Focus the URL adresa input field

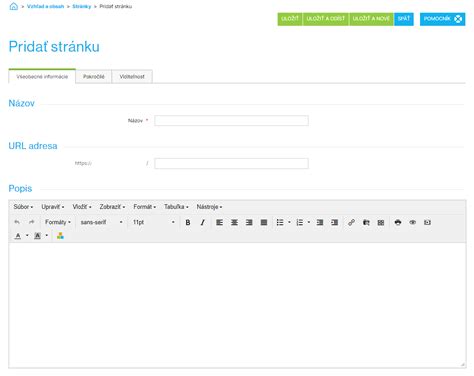[x=231, y=163]
